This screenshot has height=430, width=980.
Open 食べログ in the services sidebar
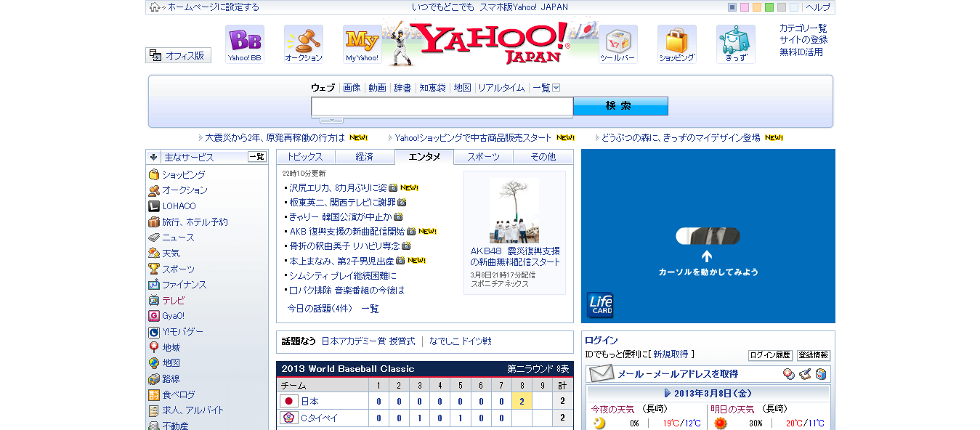tap(178, 394)
